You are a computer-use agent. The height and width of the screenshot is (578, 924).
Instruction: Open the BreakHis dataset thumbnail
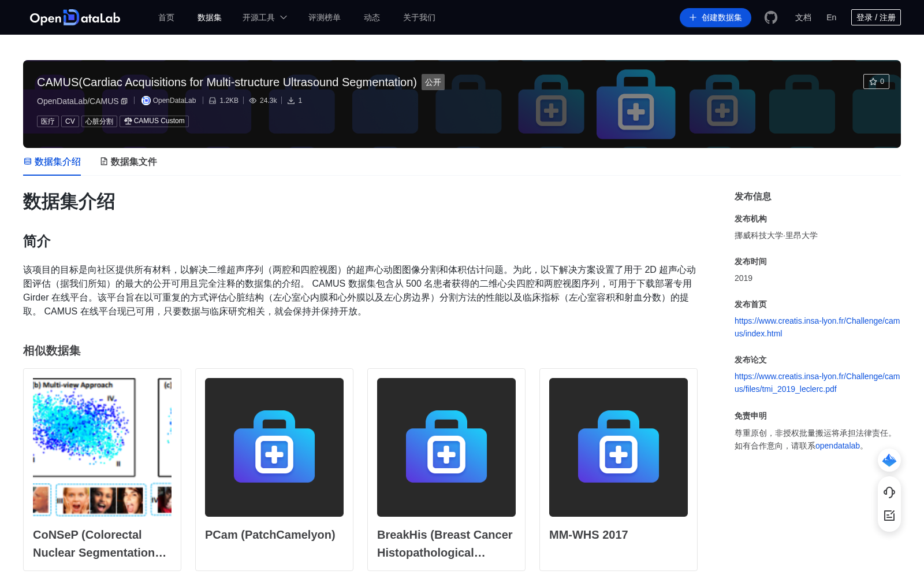point(446,447)
